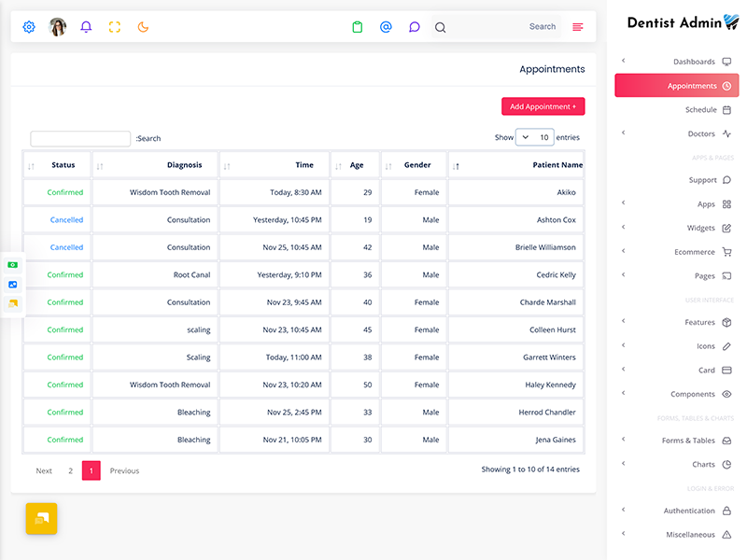747x560 pixels.
Task: Sort table by Diagnosis column
Action: 155,165
